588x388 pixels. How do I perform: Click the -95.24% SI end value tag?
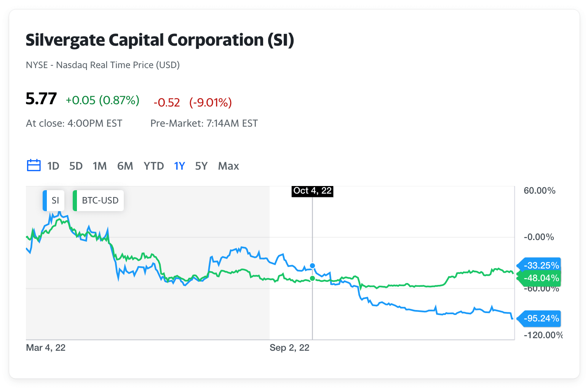539,318
